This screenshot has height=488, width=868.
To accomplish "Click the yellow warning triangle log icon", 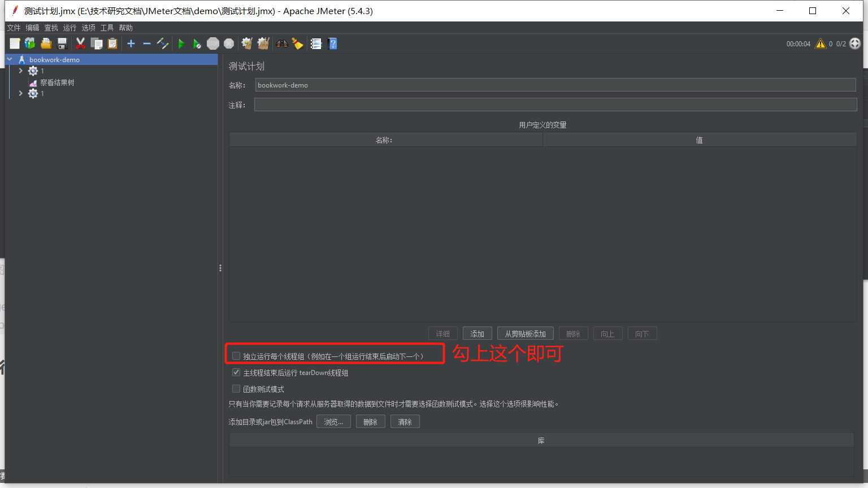I will [x=821, y=43].
